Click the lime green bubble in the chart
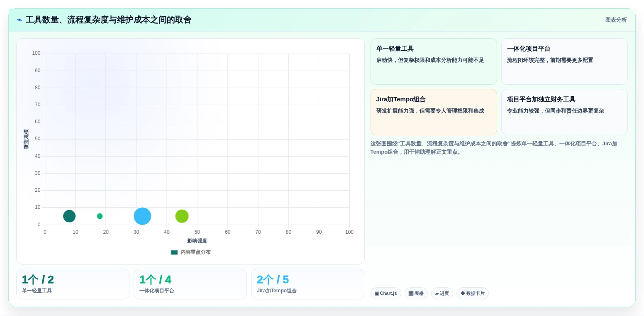 coord(182,216)
